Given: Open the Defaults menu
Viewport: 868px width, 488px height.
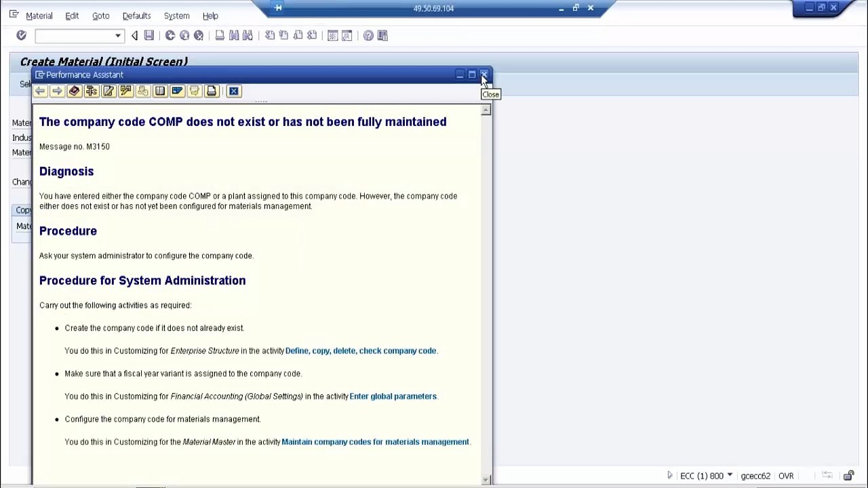Looking at the screenshot, I should tap(136, 16).
